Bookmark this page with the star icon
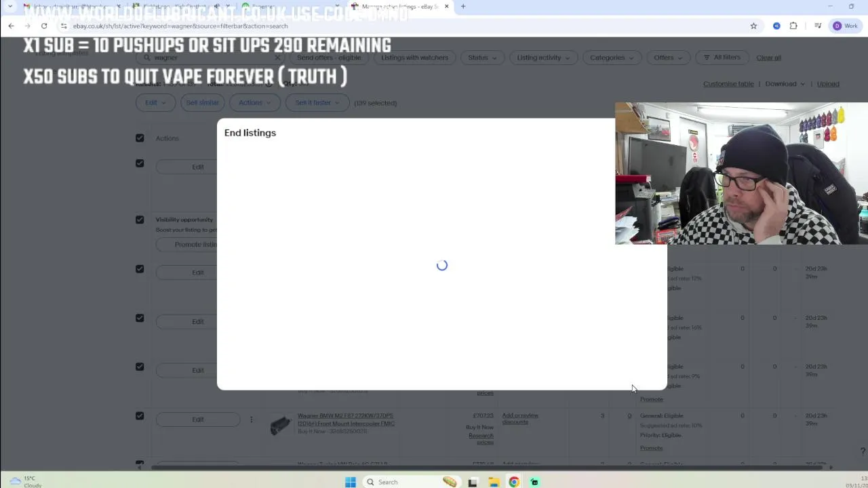This screenshot has height=488, width=868. point(753,26)
